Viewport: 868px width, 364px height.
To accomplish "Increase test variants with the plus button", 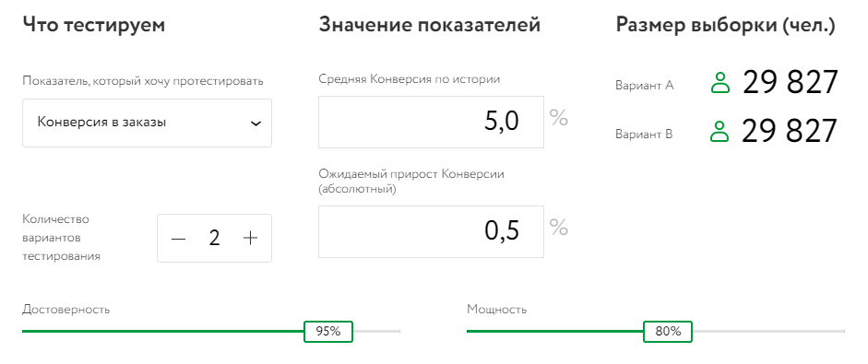I will coord(251,238).
